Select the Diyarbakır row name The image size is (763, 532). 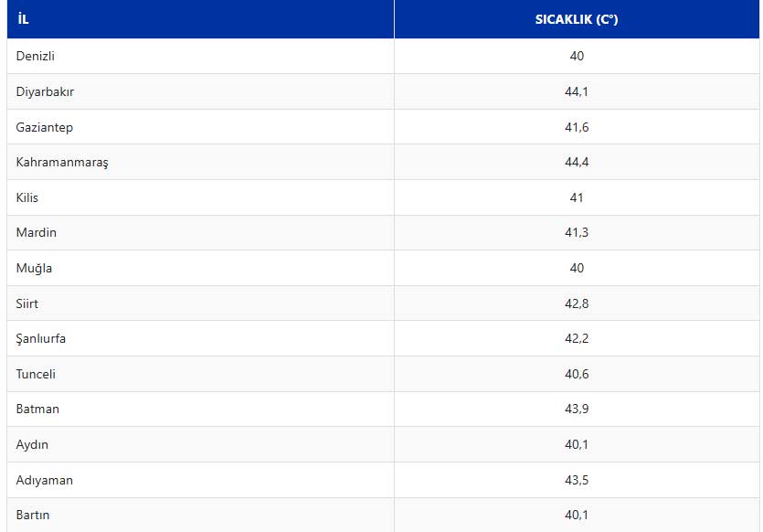(x=45, y=92)
